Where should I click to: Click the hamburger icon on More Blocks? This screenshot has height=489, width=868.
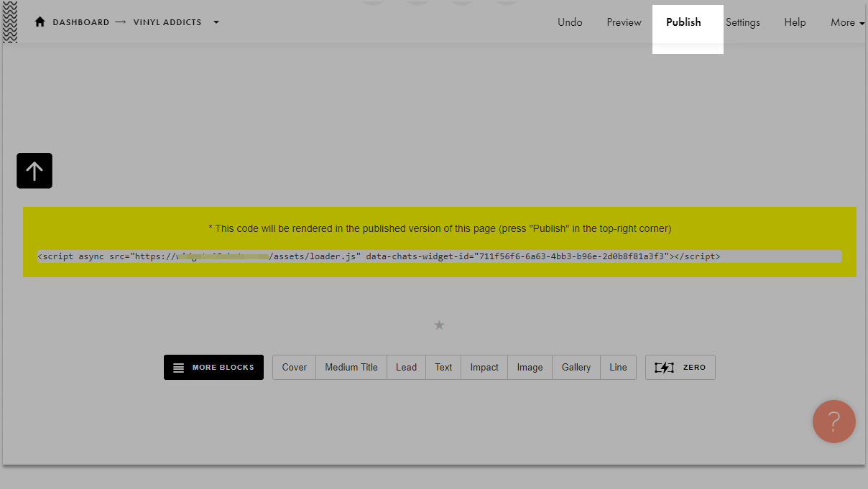[x=179, y=368]
